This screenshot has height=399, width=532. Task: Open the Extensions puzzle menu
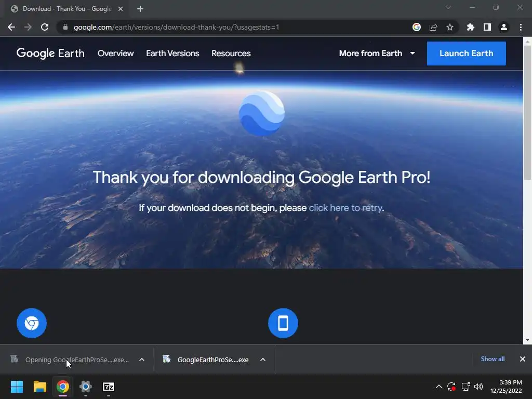pos(470,27)
